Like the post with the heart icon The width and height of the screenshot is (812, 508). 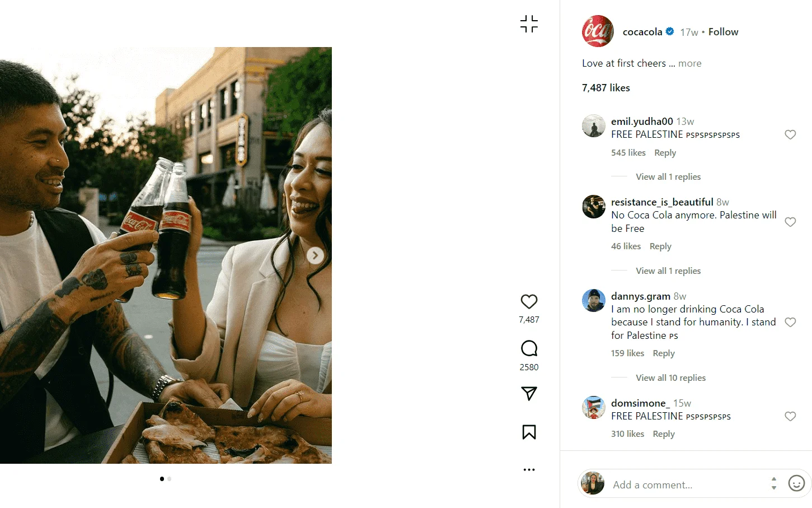coord(529,302)
